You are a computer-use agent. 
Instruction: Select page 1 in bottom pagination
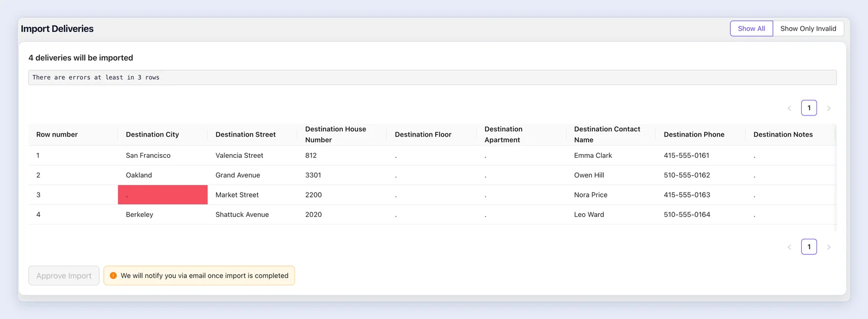tap(809, 247)
